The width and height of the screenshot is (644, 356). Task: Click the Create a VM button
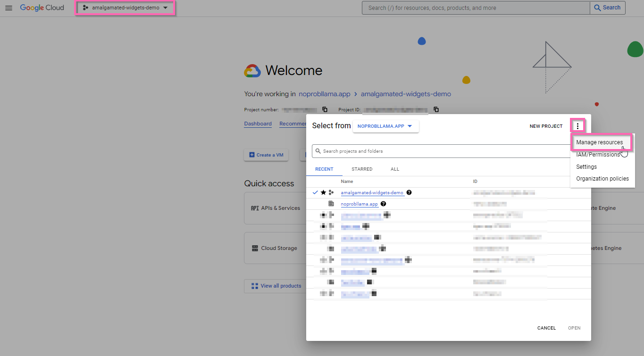click(266, 155)
